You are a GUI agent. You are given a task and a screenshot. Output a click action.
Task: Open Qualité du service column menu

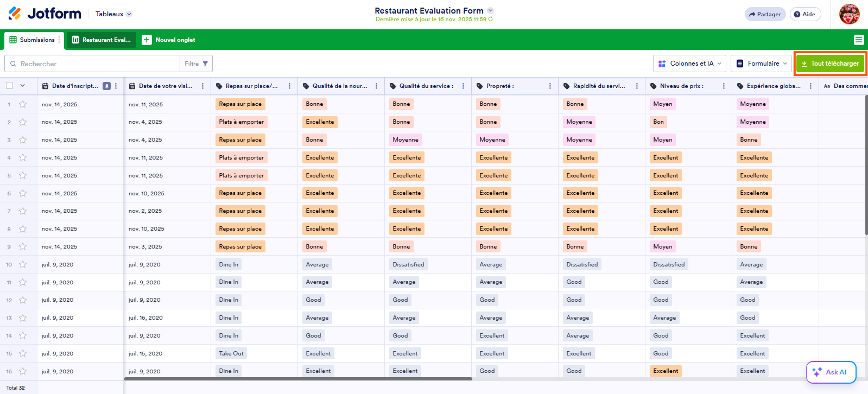click(463, 86)
